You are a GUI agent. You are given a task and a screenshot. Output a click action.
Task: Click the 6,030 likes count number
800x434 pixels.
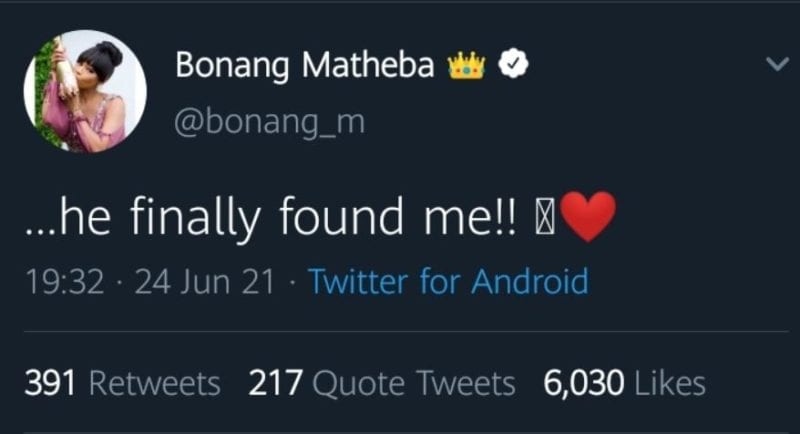point(584,382)
